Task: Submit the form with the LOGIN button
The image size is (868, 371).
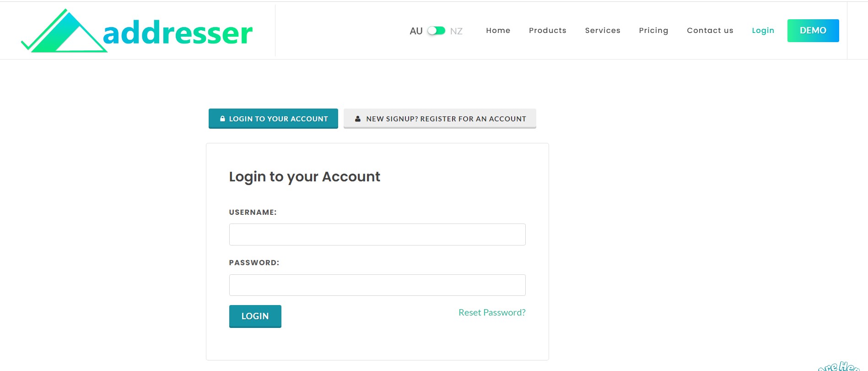Action: click(255, 316)
